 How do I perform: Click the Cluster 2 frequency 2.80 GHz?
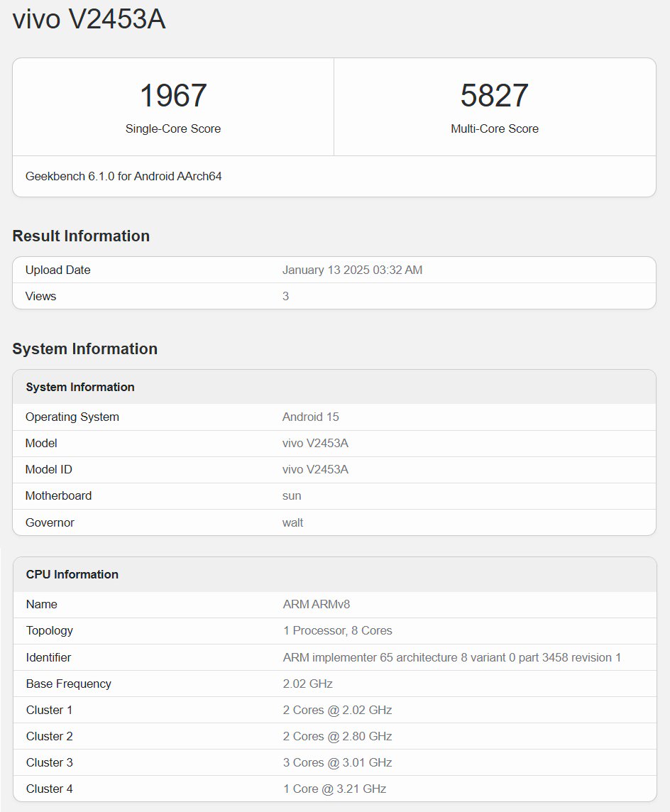click(336, 736)
